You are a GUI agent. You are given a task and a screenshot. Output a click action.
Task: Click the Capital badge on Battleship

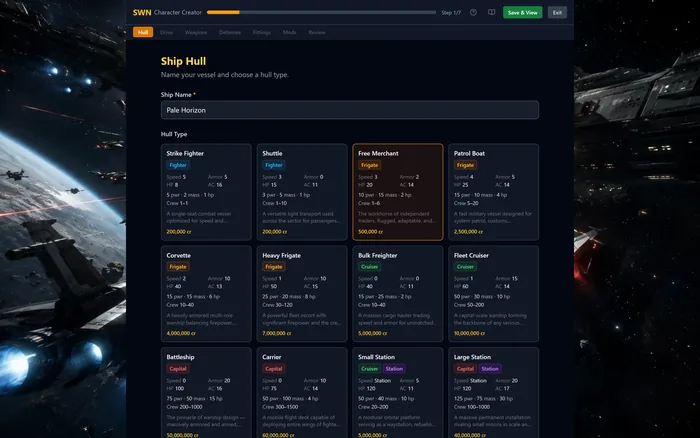178,369
